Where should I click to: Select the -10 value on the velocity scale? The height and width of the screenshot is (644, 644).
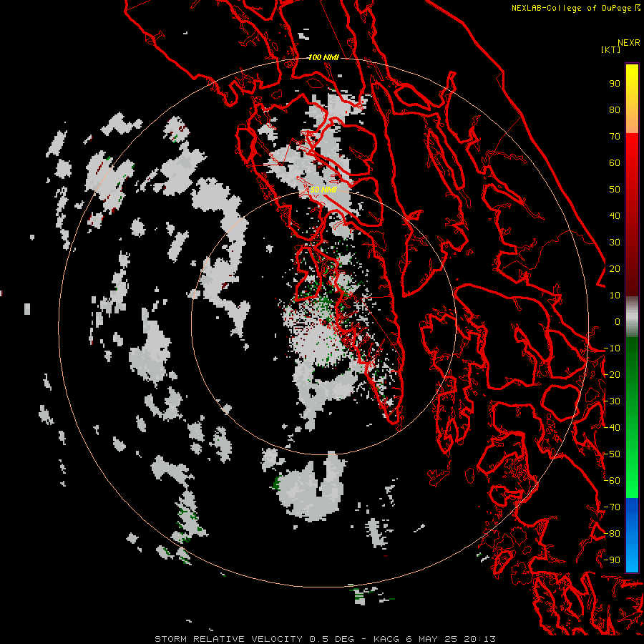point(612,348)
